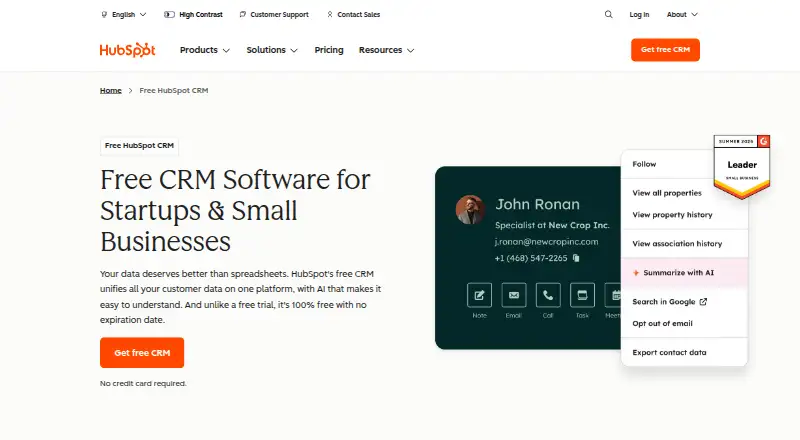Screen dimensions: 800x440
Task: Click the globe icon beside English
Action: click(104, 15)
